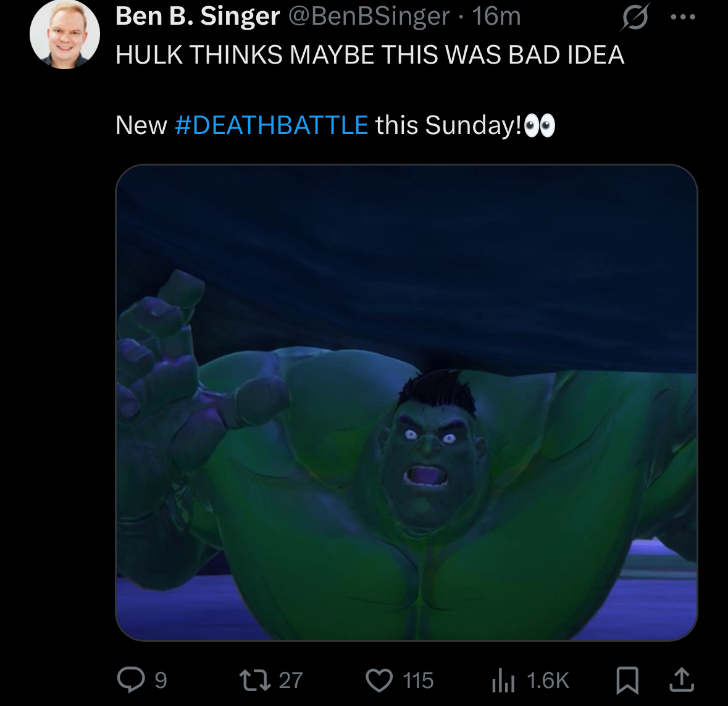Open Ben B. Singer's profile picture
728x706 pixels.
pos(65,35)
